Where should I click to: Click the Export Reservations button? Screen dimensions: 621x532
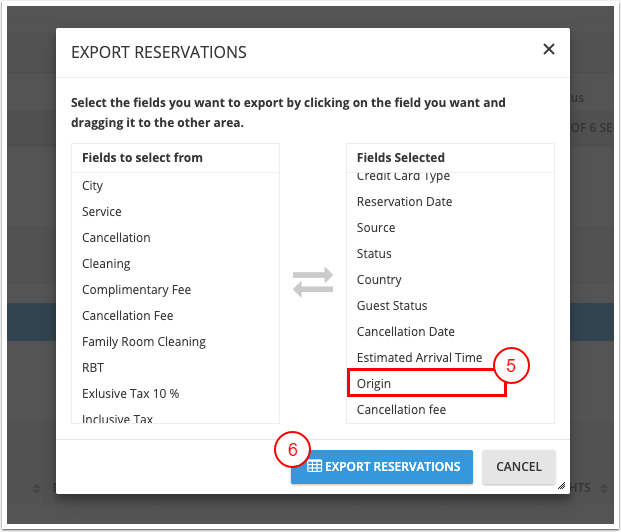[x=382, y=466]
